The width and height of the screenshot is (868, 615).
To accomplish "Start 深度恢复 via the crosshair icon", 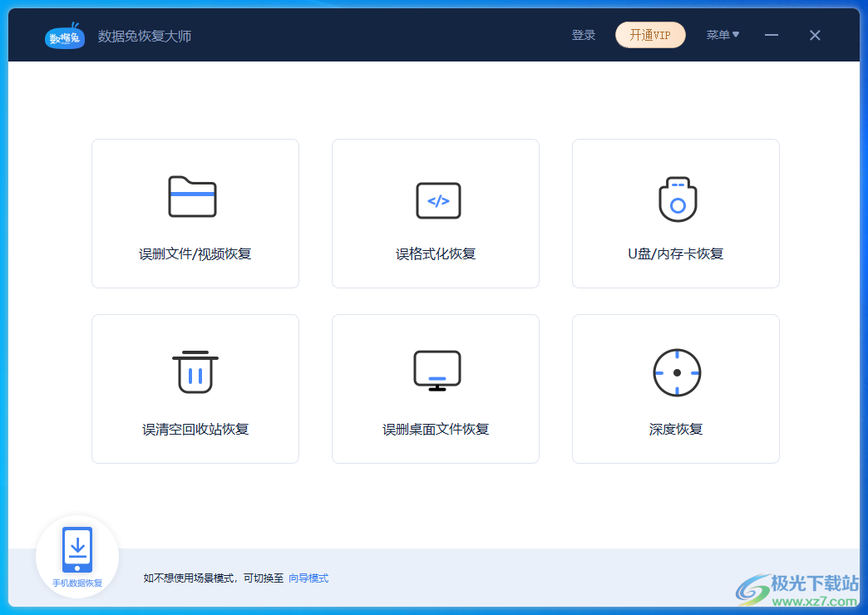I will 676,372.
